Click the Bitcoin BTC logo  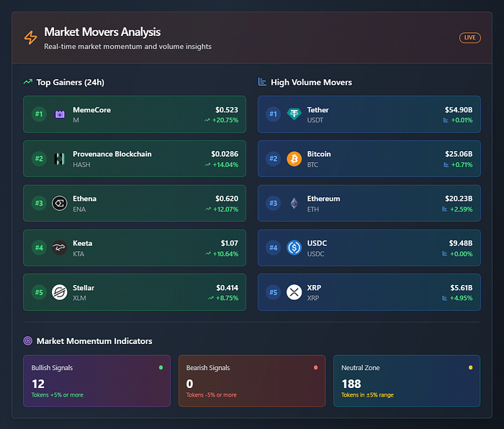[294, 159]
